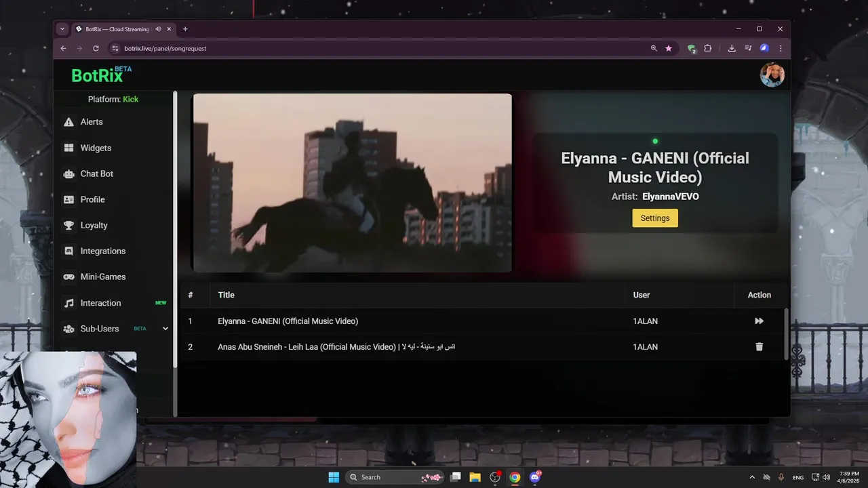Show hidden system tray icons

point(751,477)
